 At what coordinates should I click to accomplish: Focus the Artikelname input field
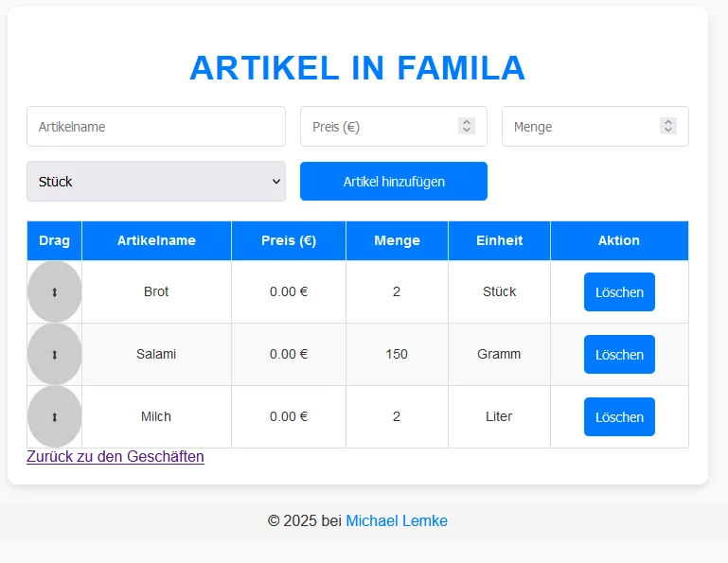(156, 126)
